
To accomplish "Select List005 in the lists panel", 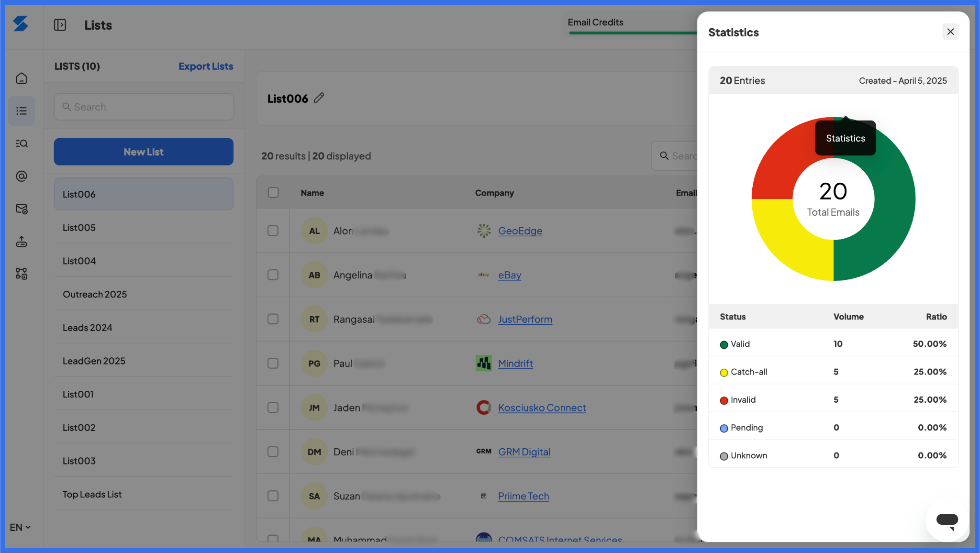I will coord(144,228).
